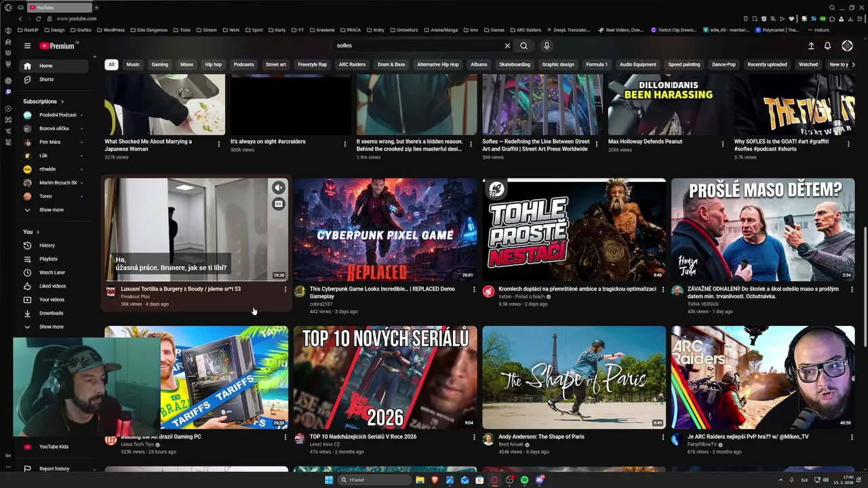Open the YouTube hamburger guide menu
The width and height of the screenshot is (868, 488).
pos(27,46)
